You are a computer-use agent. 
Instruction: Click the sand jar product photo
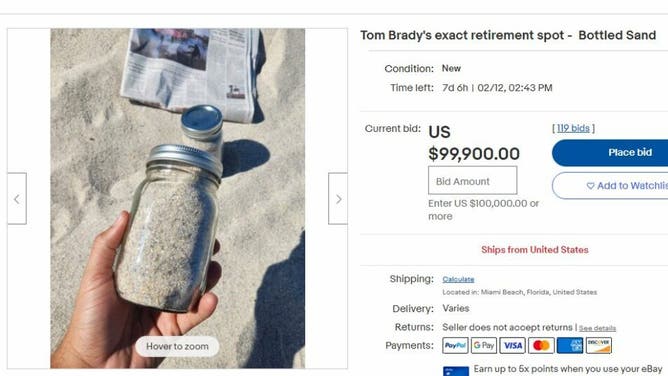click(178, 198)
